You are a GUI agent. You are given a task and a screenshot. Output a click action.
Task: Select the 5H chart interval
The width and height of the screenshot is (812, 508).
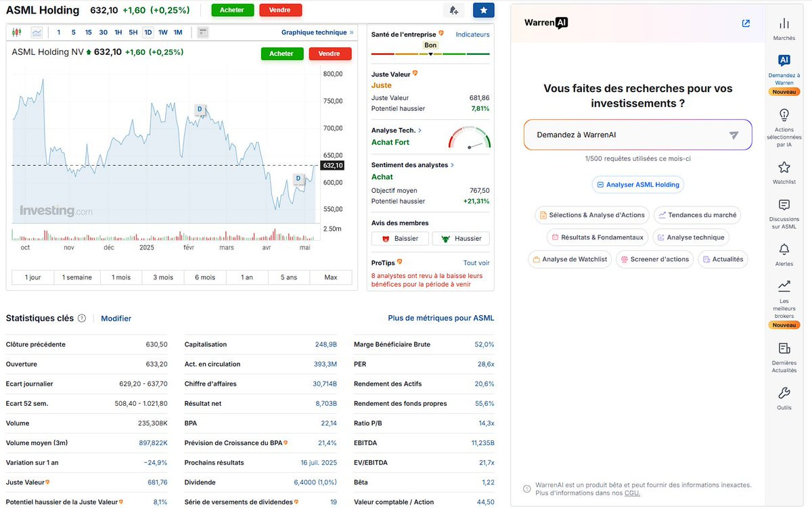[x=133, y=32]
